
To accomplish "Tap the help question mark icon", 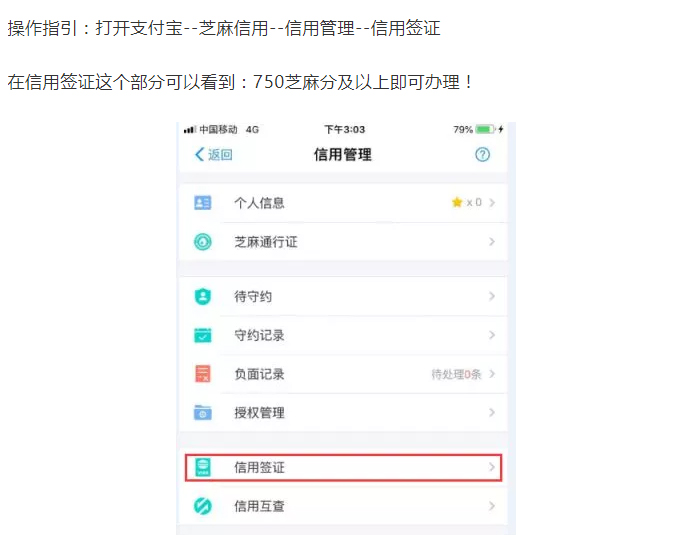I will (482, 155).
